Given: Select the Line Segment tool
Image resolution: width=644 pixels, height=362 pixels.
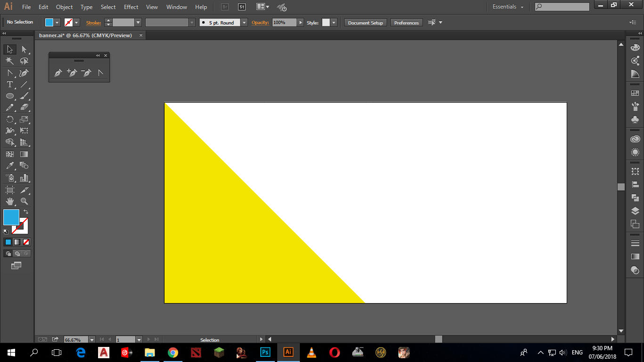Looking at the screenshot, I should click(x=24, y=84).
